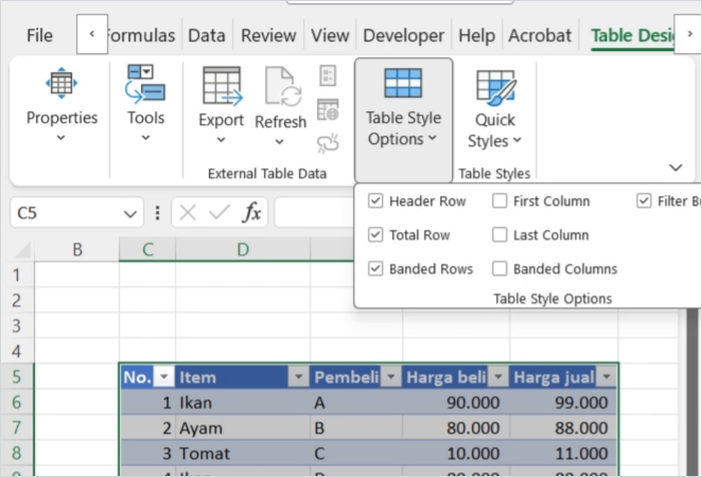The width and height of the screenshot is (702, 477).
Task: Open the No. column filter dropdown
Action: (x=164, y=377)
